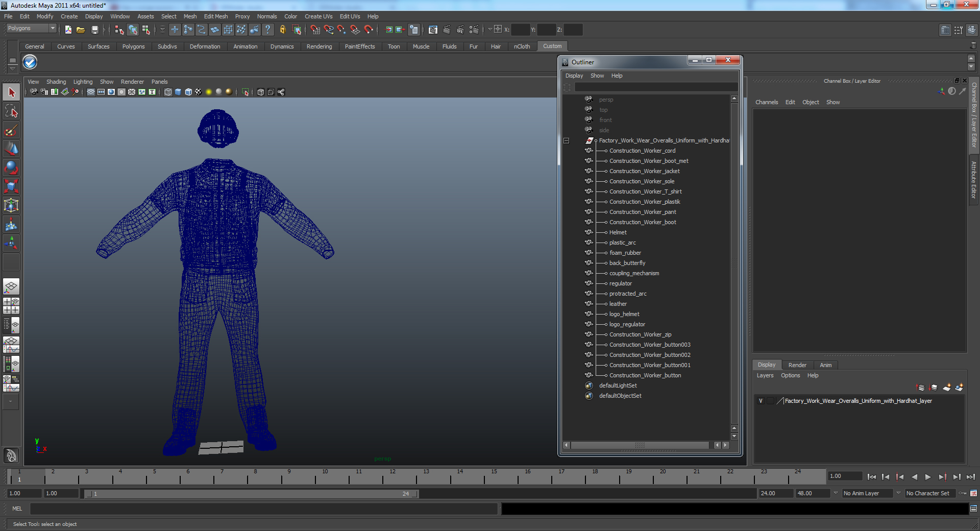Open the Outliner Display menu
Viewport: 980px width, 531px height.
[574, 76]
